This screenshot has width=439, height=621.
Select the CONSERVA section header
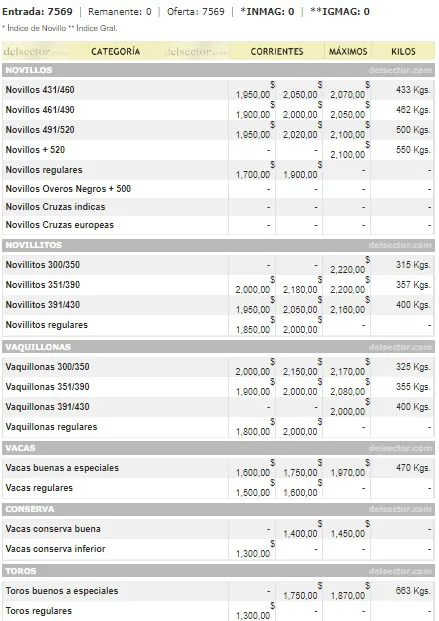point(218,509)
